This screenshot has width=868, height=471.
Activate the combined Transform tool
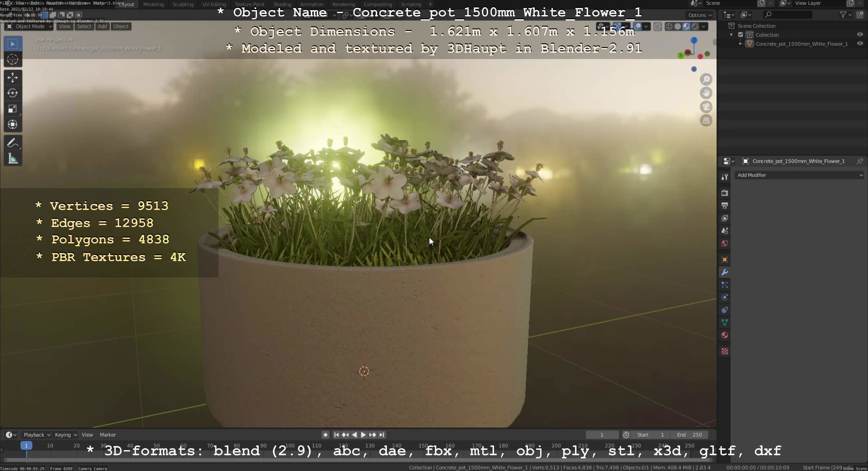pyautogui.click(x=13, y=125)
